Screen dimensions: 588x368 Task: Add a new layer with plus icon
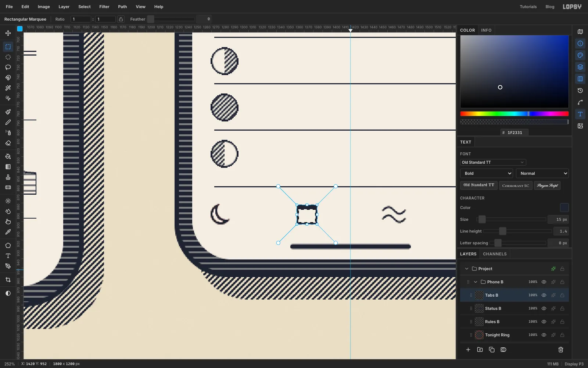point(468,350)
